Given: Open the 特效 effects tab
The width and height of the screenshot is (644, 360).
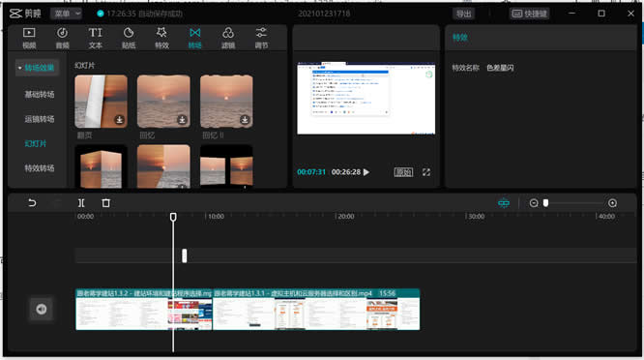Looking at the screenshot, I should pyautogui.click(x=161, y=38).
